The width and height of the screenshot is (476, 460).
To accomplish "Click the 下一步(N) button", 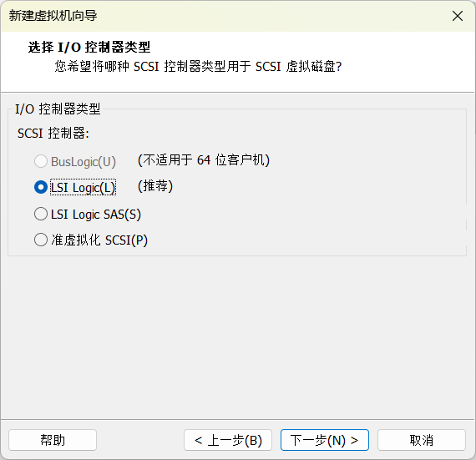I will click(325, 440).
